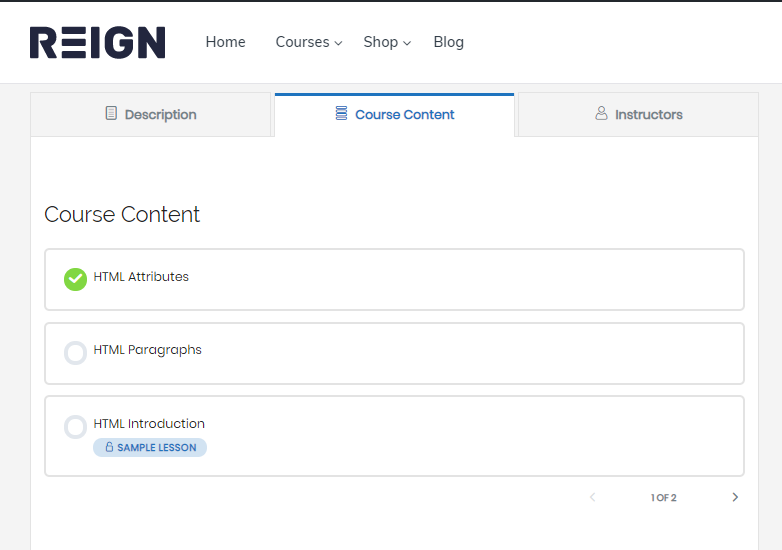
Task: Click the Course Content section heading
Action: [x=122, y=214]
